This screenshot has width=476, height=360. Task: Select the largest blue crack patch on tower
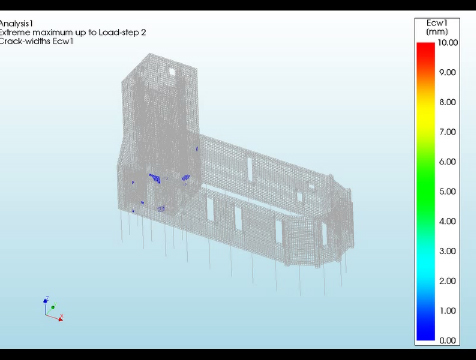[155, 178]
